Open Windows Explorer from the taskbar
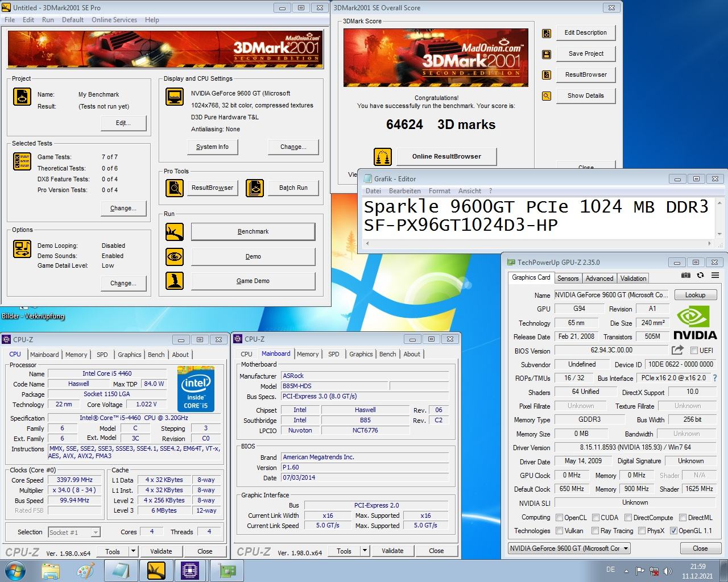This screenshot has height=582, width=728. coord(51,571)
